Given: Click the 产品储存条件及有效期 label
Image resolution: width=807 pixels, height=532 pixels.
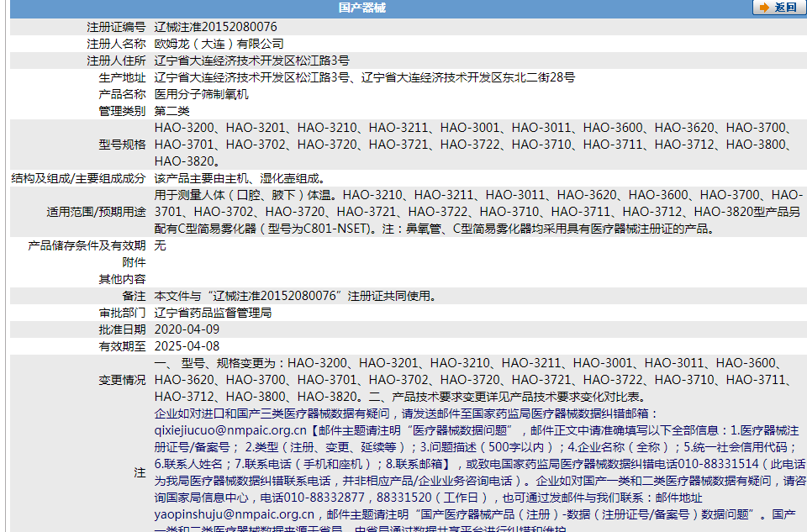Looking at the screenshot, I should tap(87, 246).
